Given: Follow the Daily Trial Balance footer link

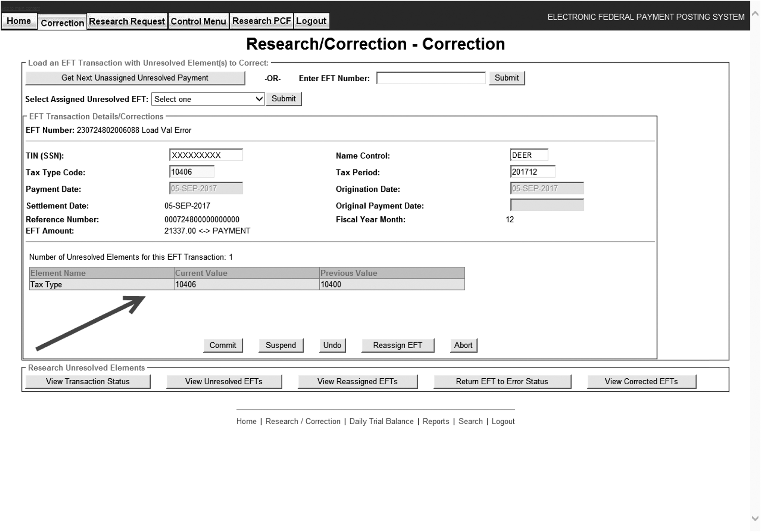Looking at the screenshot, I should click(x=381, y=422).
